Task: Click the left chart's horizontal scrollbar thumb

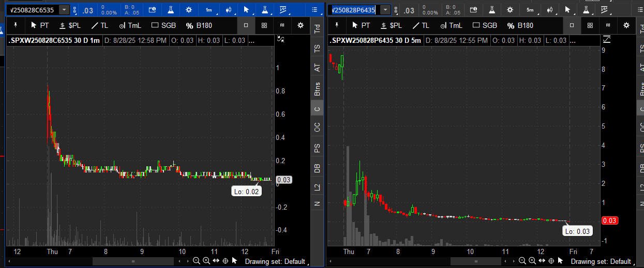Action: click(x=133, y=261)
